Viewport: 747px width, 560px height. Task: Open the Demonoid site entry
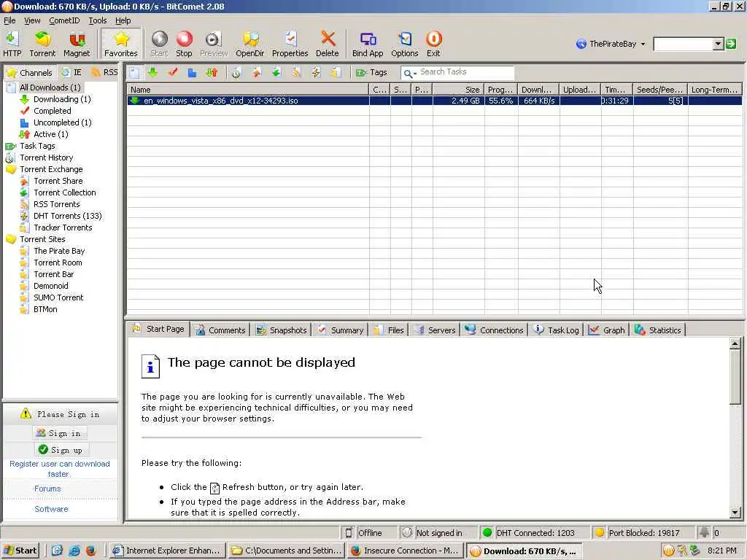pos(50,286)
